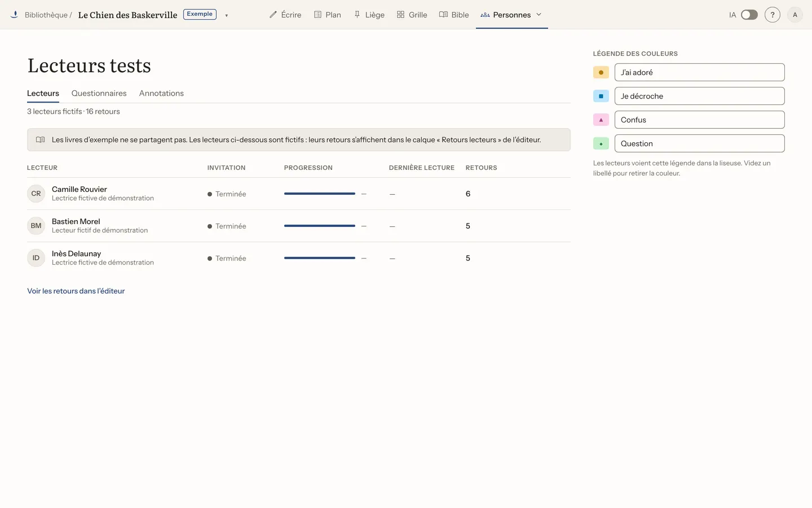Click the pink triangle color swatch
This screenshot has width=812, height=508.
601,120
